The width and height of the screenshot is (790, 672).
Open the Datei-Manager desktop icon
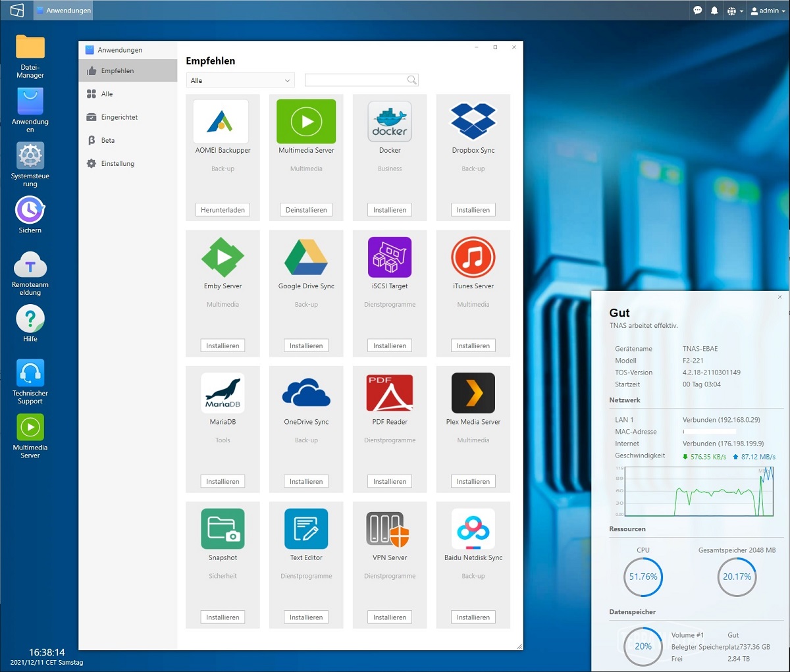(30, 47)
